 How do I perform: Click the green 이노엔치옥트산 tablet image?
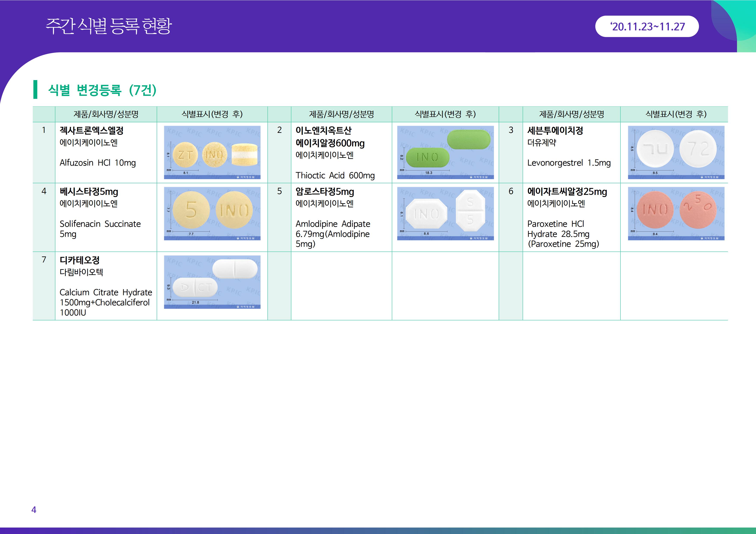point(445,152)
